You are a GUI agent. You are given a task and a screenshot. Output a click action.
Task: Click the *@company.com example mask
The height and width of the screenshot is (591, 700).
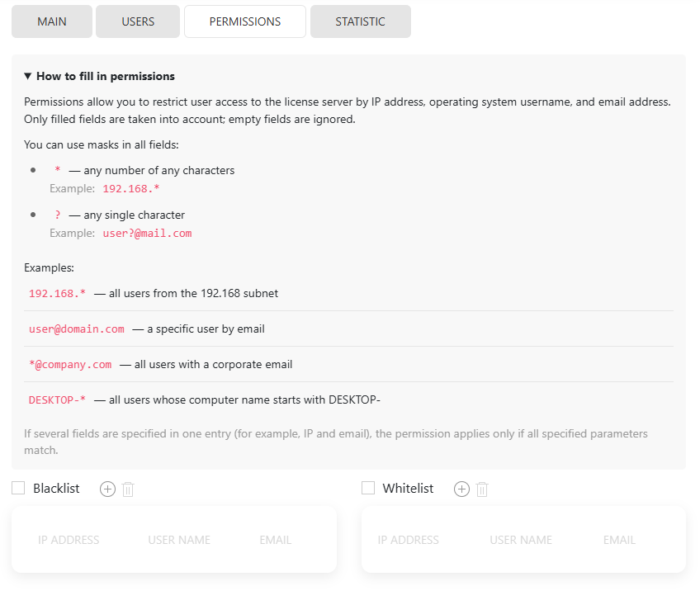click(x=70, y=364)
